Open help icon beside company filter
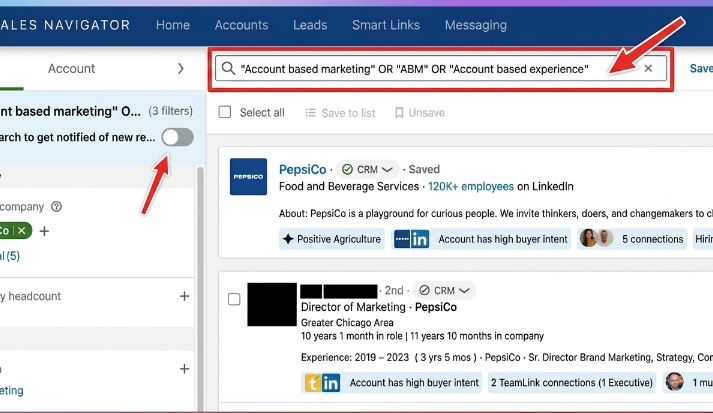 [56, 206]
